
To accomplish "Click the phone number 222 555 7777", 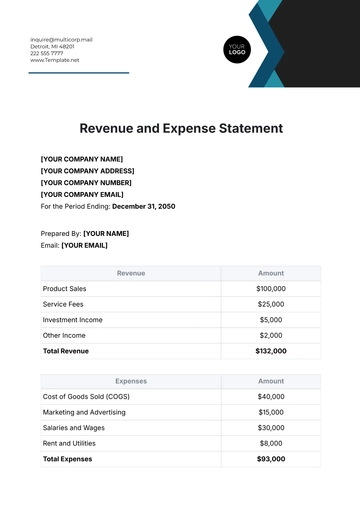I will click(47, 53).
